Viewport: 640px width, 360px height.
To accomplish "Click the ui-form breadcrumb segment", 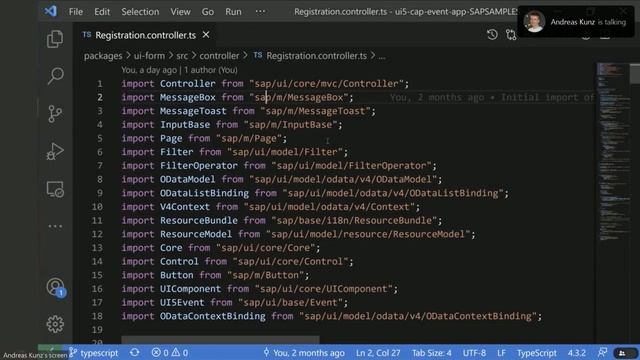I will (x=149, y=56).
